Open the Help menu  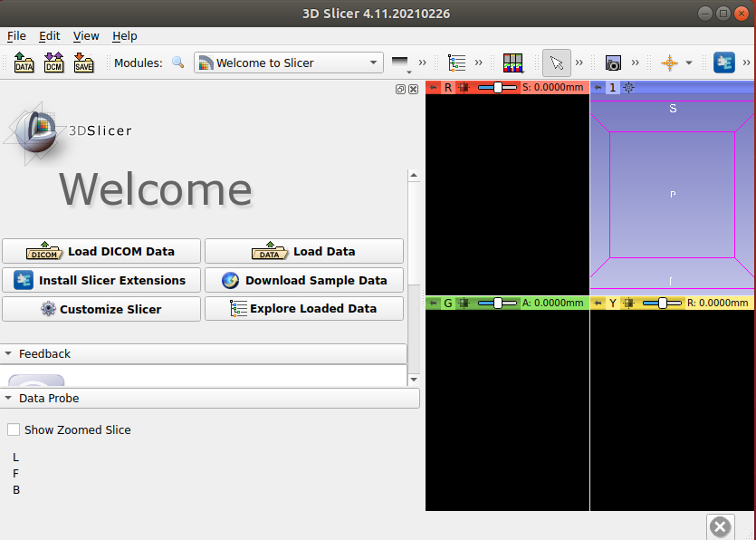click(124, 36)
